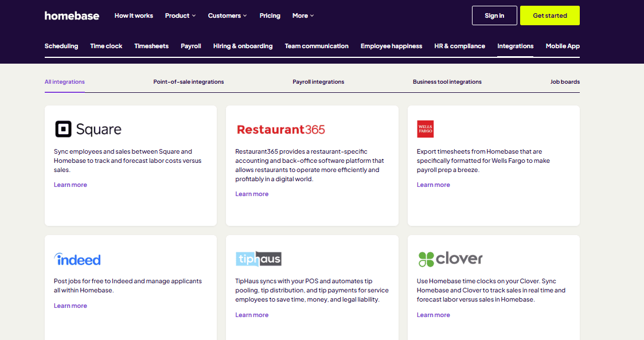
Task: Filter by Payroll integrations
Action: click(318, 82)
